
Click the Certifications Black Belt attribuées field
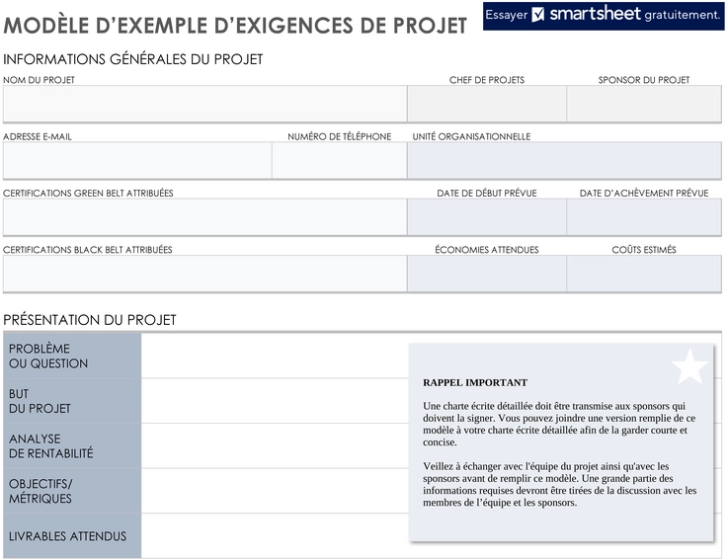[204, 274]
